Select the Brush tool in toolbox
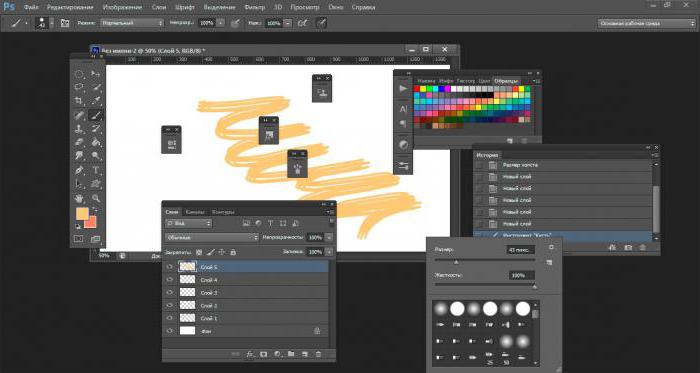 96,116
